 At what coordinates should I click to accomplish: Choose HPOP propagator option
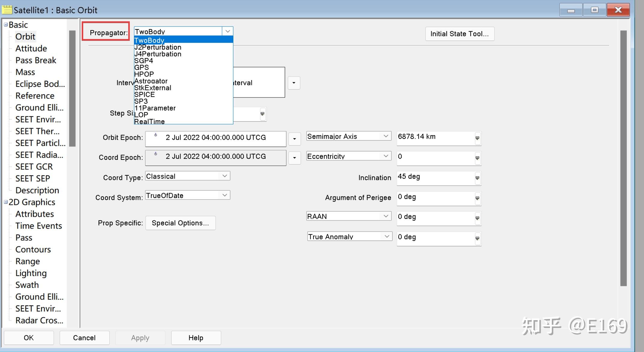tap(144, 74)
